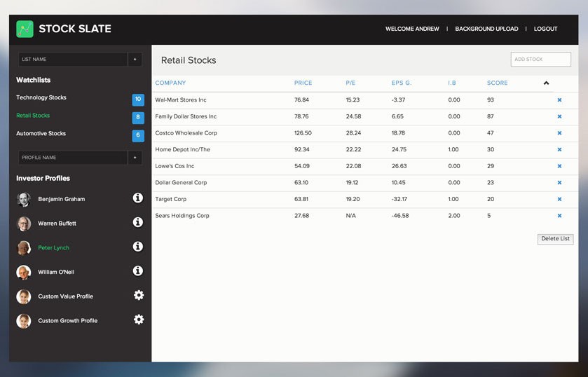
Task: Click Retail Stocks count badge 8
Action: [138, 118]
